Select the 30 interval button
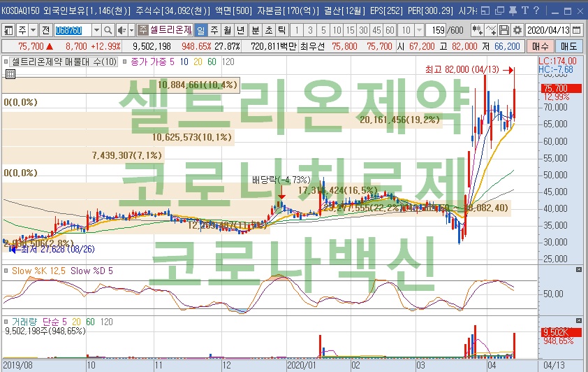 click(x=363, y=30)
